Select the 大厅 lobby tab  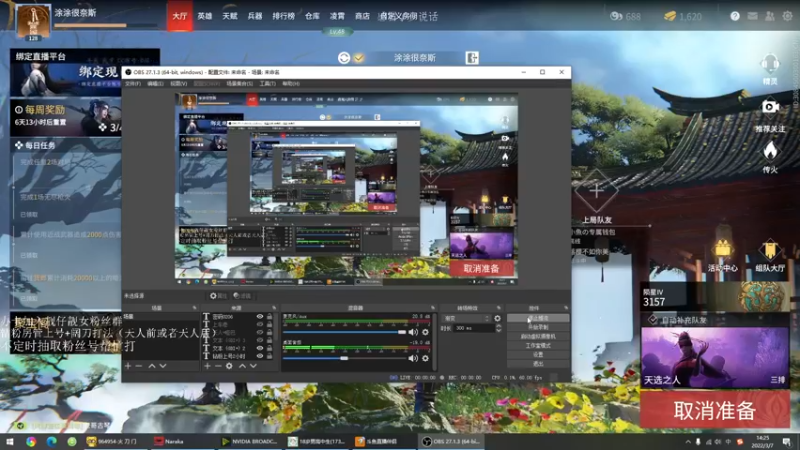(180, 16)
